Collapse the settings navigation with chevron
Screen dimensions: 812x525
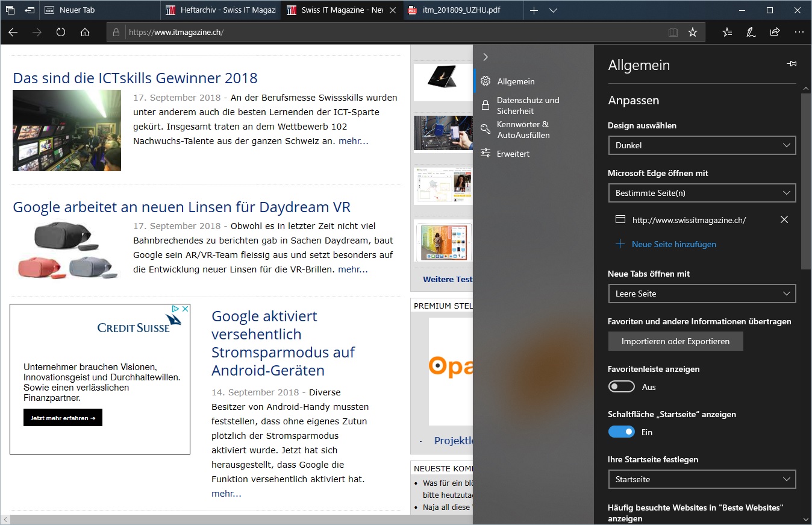pyautogui.click(x=486, y=57)
